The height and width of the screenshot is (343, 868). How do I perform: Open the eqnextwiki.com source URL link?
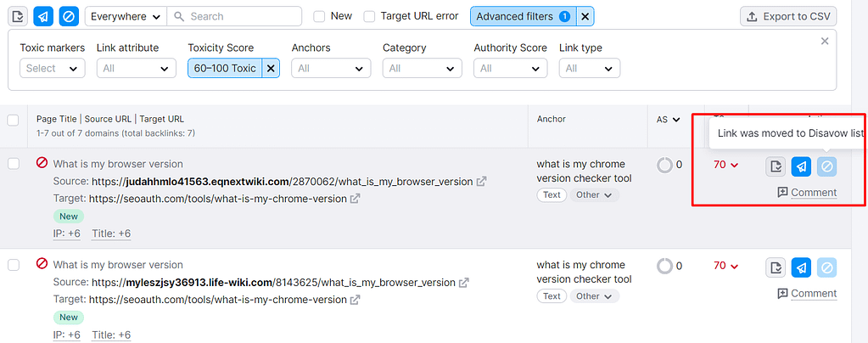[282, 181]
